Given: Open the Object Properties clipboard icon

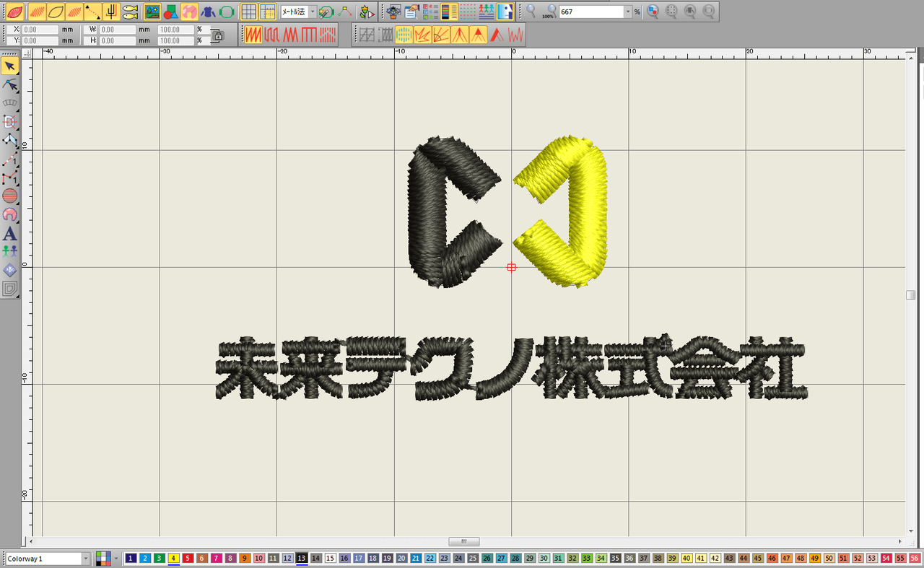Looking at the screenshot, I should [x=411, y=12].
